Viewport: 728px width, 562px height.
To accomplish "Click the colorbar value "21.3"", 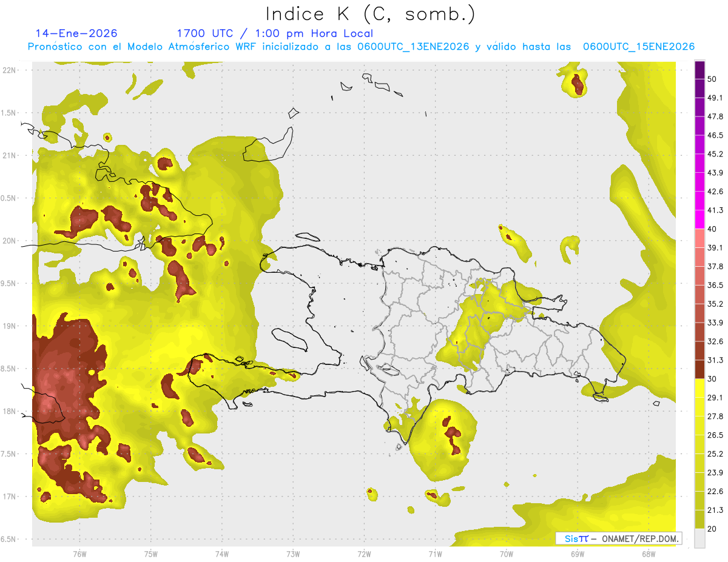I will 715,510.
